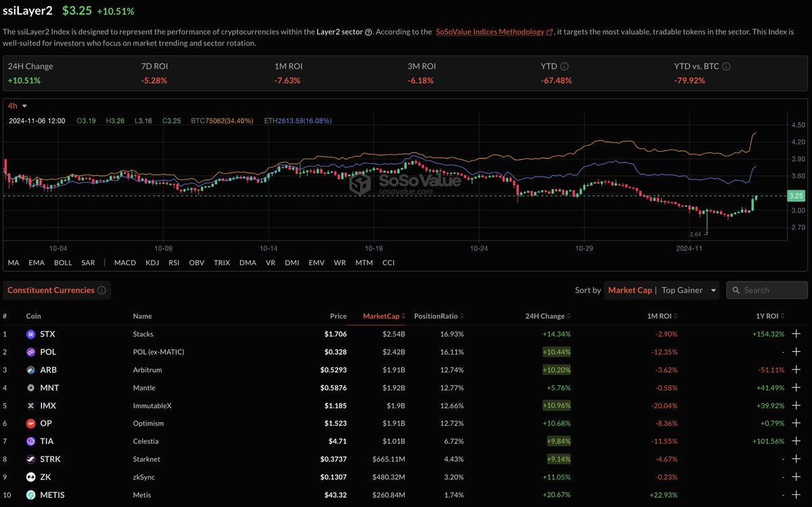Click the OP Optimism coin icon
812x507 pixels.
tap(30, 423)
